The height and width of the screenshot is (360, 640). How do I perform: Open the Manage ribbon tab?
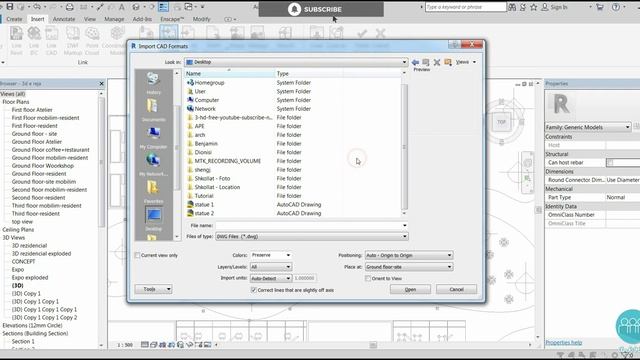(114, 19)
